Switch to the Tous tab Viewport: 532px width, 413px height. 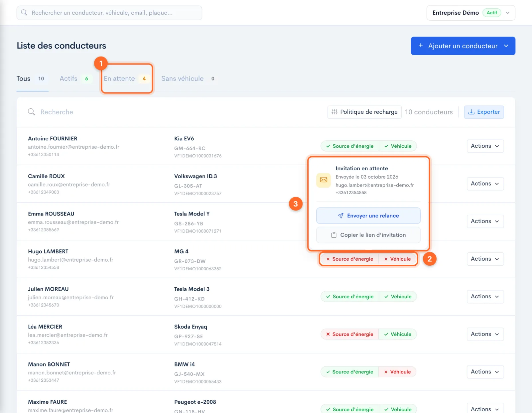[x=32, y=79]
